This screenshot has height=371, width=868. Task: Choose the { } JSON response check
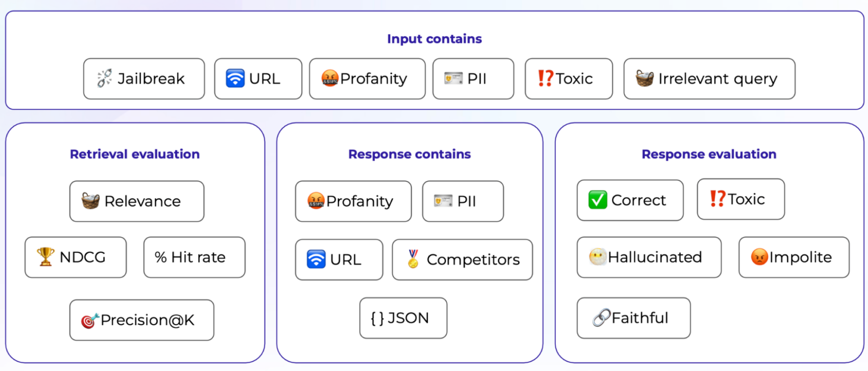point(403,318)
